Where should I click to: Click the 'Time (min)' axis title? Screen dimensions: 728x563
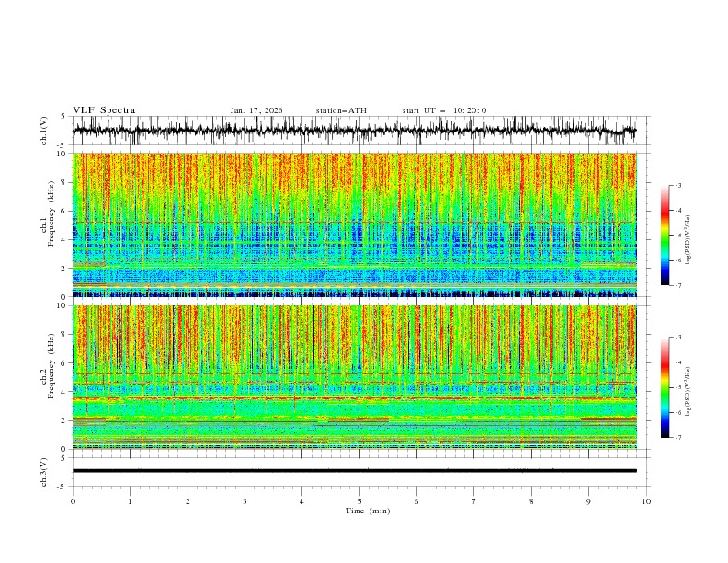pyautogui.click(x=368, y=511)
